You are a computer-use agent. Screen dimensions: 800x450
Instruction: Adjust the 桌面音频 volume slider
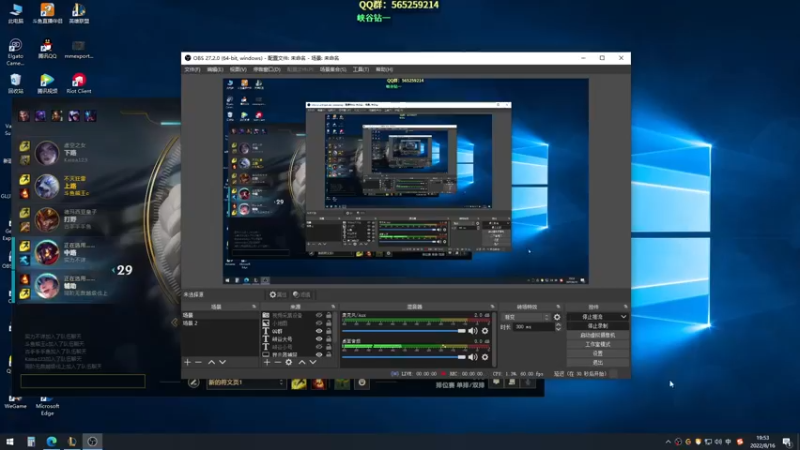coord(404,357)
